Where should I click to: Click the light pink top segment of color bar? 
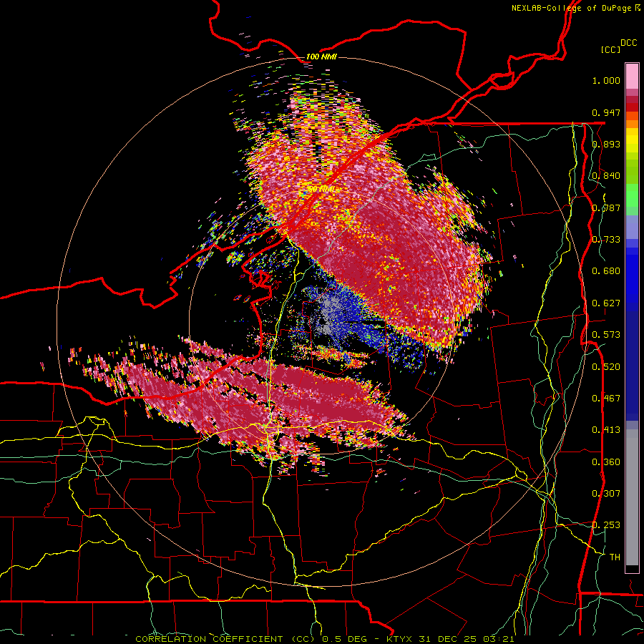pyautogui.click(x=632, y=76)
